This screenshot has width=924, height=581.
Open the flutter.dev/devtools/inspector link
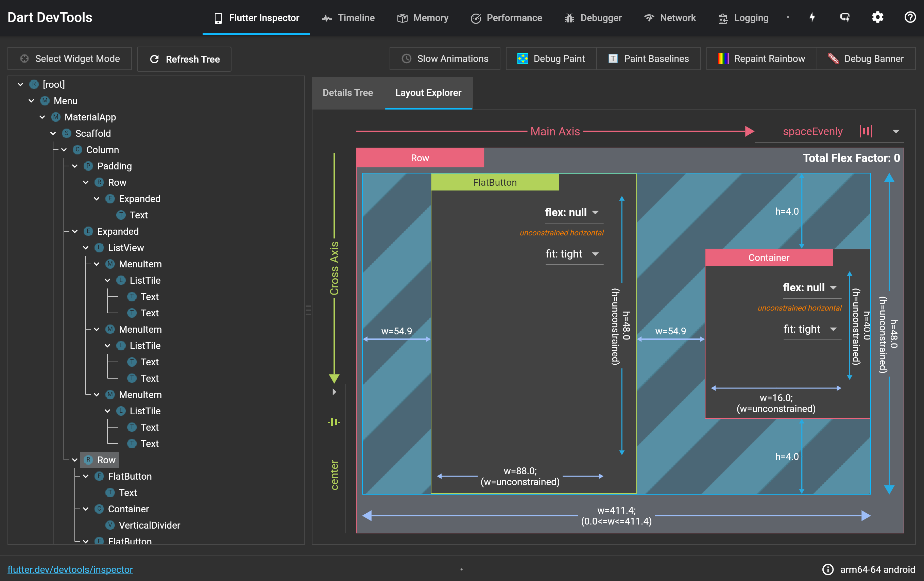coord(70,569)
